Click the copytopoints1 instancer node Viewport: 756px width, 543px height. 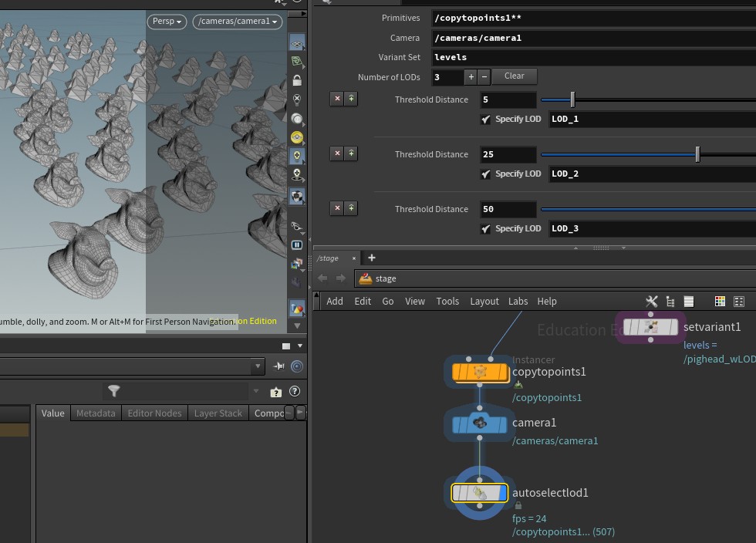479,373
